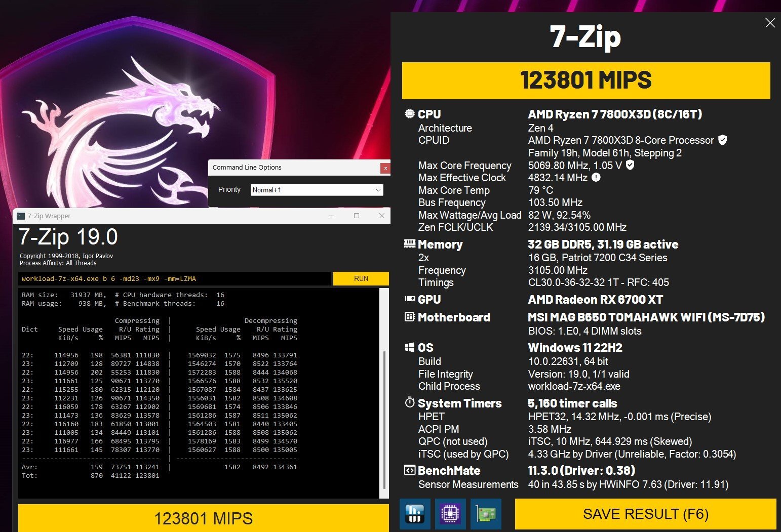
Task: Click "4.33 GHz by Driver" iTSC value
Action: [632, 454]
